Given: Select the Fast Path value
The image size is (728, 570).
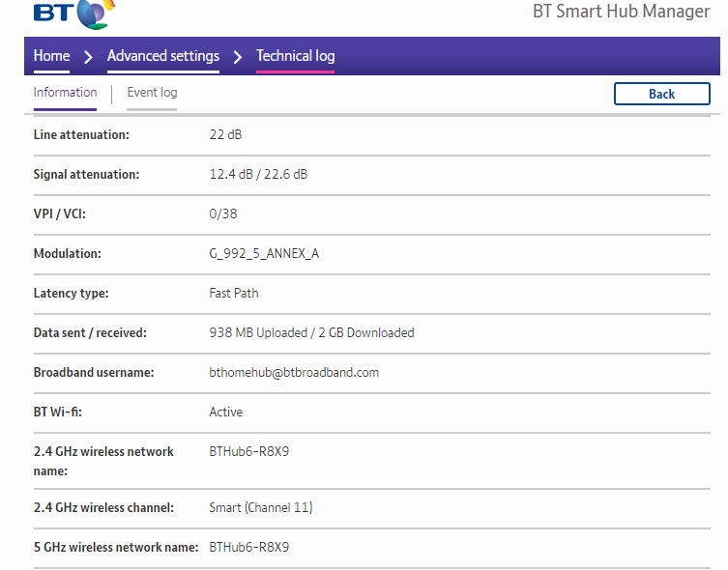Looking at the screenshot, I should coord(234,293).
